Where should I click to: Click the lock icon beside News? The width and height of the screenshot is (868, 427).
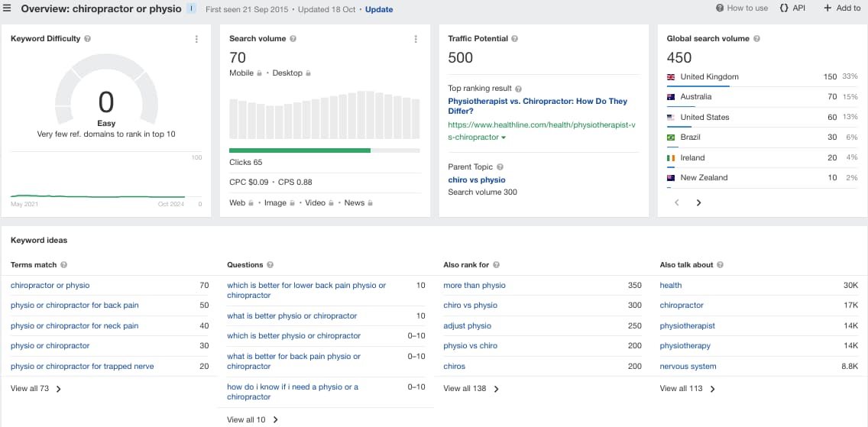point(370,203)
